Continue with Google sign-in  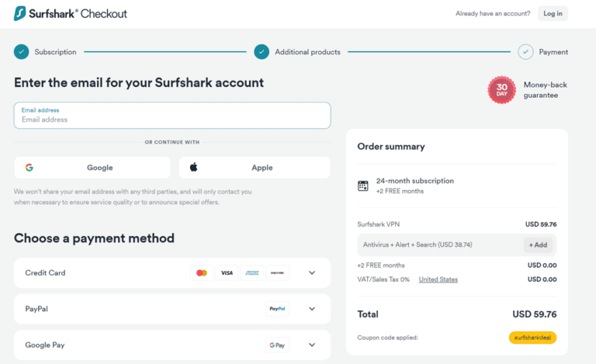coord(92,168)
